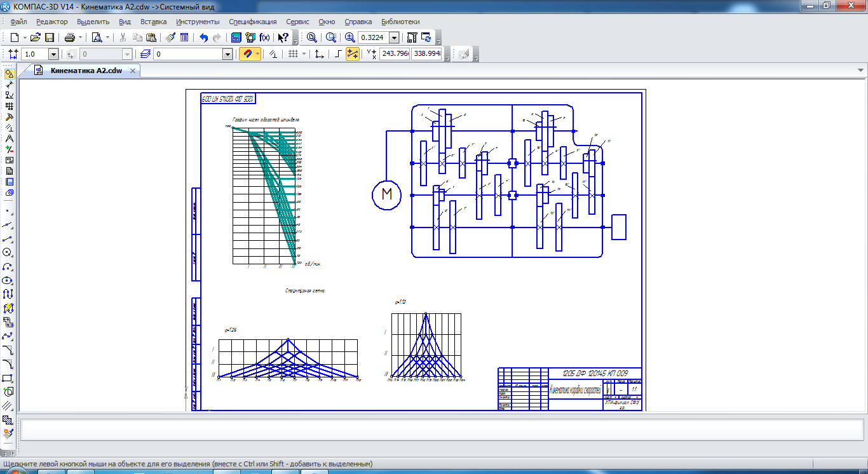Select the Fillet tool
The height and width of the screenshot is (474, 868).
tap(8, 364)
